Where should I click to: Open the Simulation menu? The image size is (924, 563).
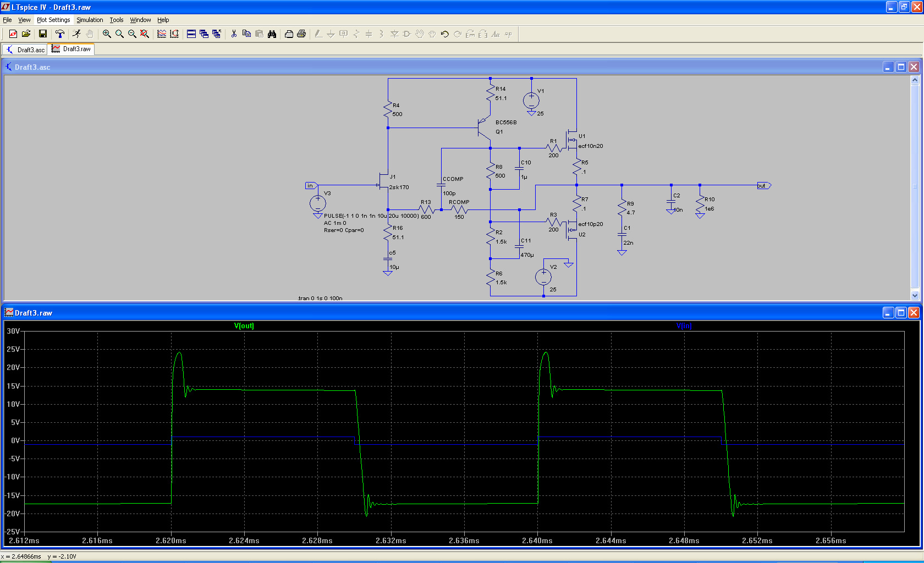point(90,20)
